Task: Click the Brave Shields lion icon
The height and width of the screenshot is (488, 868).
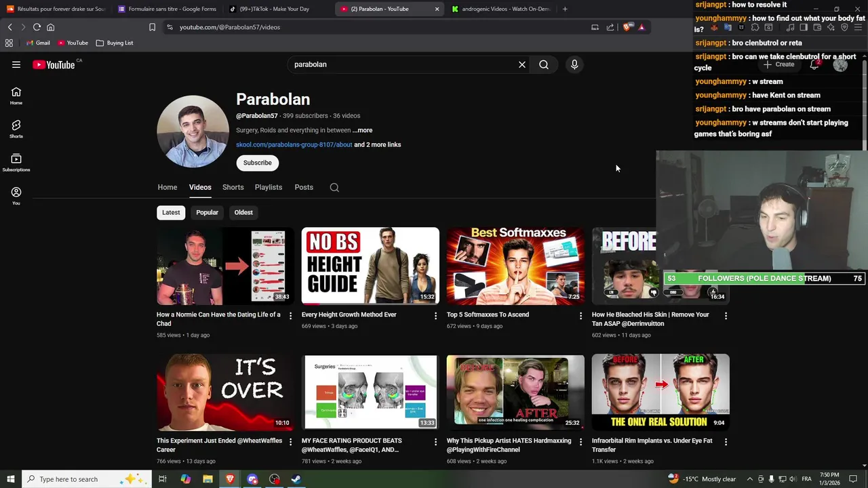Action: [627, 27]
